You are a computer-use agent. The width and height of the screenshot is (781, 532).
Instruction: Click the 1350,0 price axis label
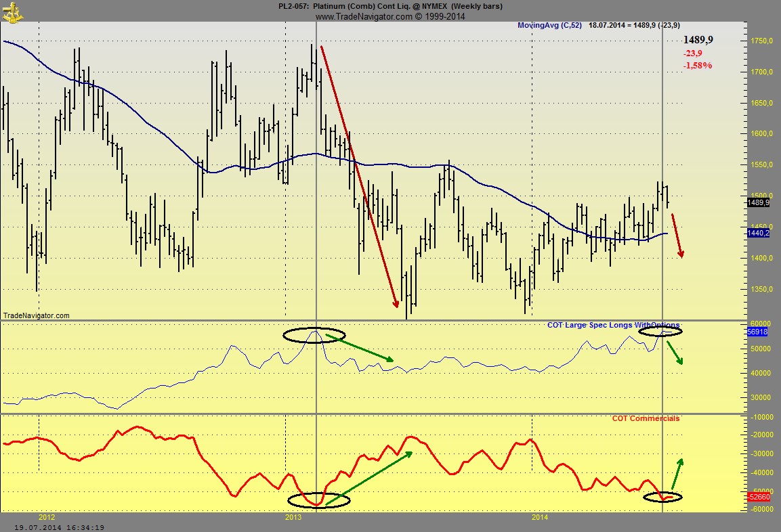(x=761, y=289)
